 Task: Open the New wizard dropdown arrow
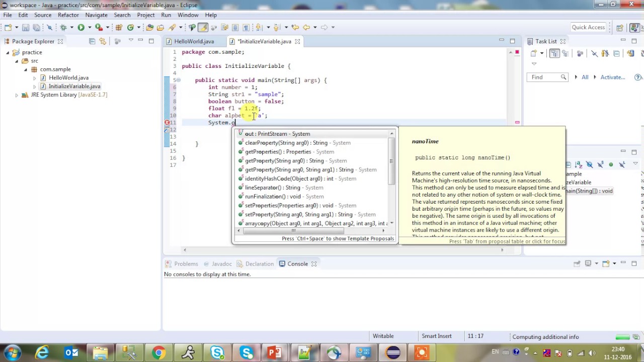pyautogui.click(x=17, y=27)
